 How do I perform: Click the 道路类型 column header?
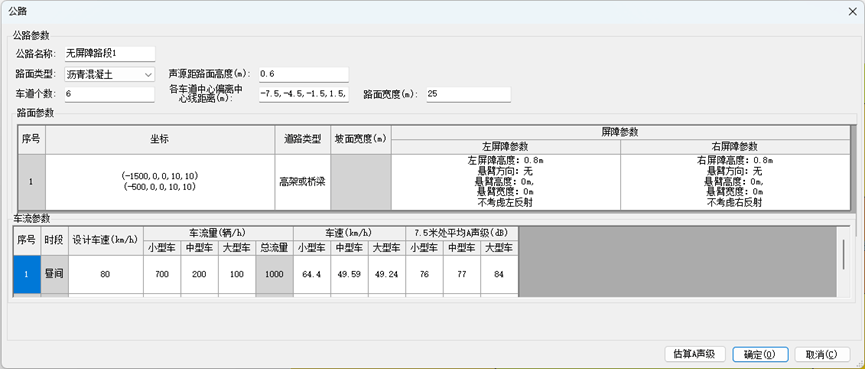click(303, 140)
